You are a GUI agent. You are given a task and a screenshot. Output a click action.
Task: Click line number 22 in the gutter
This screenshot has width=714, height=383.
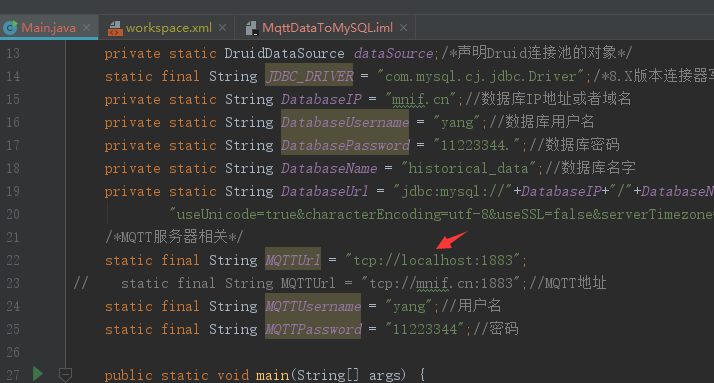[x=13, y=260]
